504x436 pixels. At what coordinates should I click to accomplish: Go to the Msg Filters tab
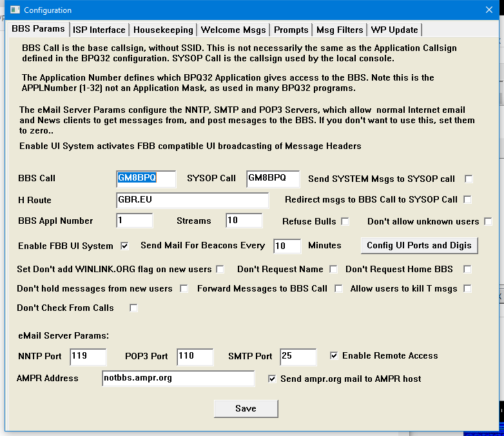(x=339, y=30)
